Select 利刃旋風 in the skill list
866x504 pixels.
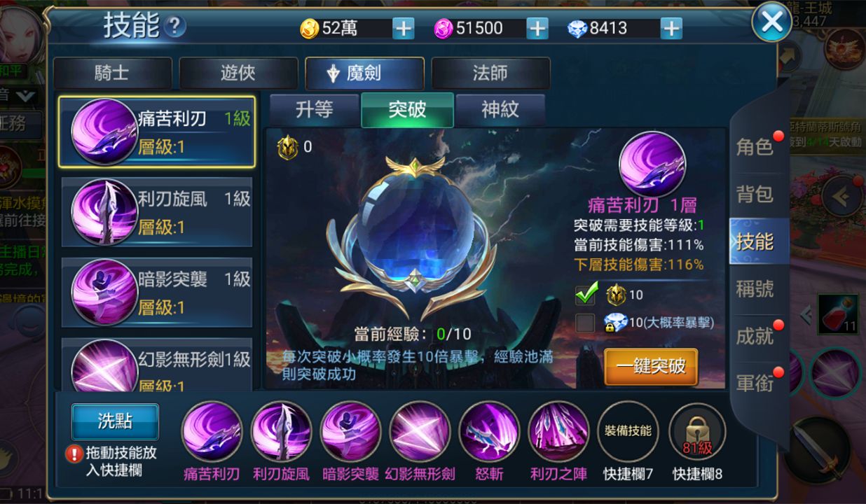pyautogui.click(x=157, y=211)
